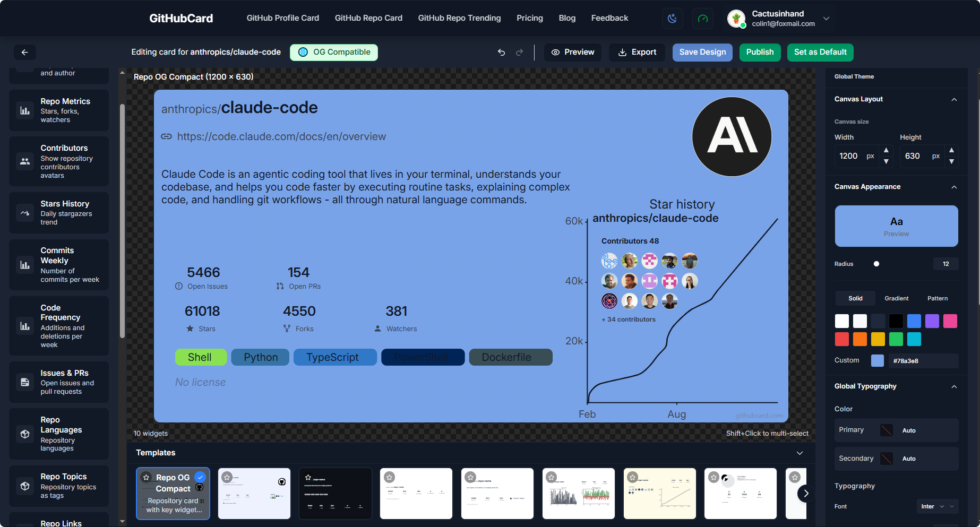980x527 pixels.
Task: Click the selected checkmark on Repo OG Compact
Action: pos(200,477)
